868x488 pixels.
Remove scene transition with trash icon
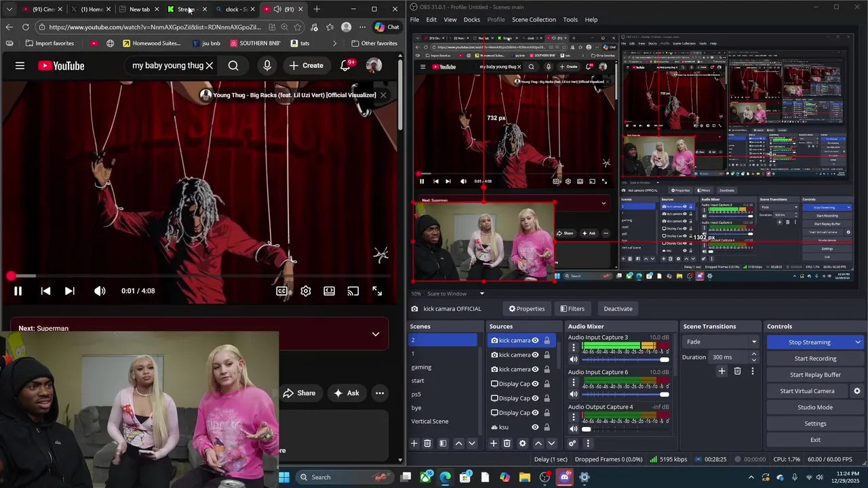tap(737, 371)
